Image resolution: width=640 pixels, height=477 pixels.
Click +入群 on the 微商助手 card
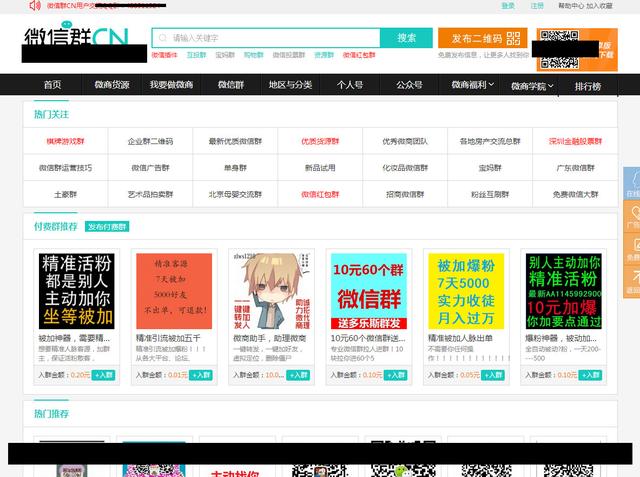click(x=298, y=375)
